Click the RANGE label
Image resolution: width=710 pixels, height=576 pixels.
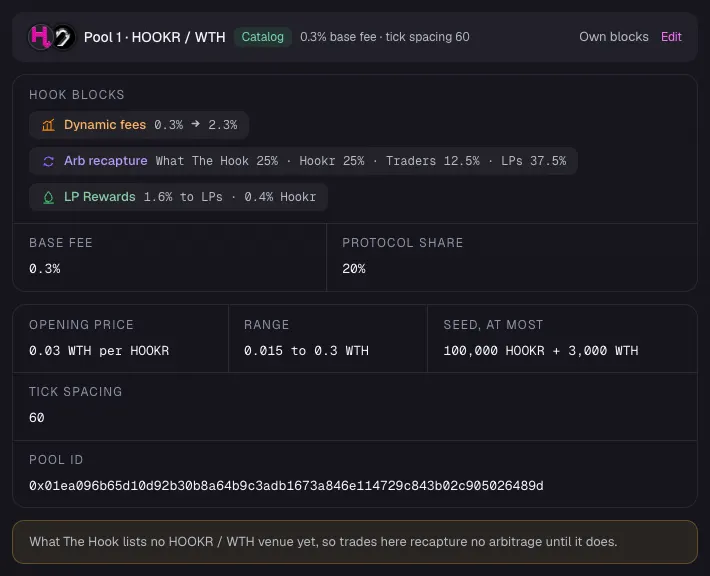[x=267, y=325]
